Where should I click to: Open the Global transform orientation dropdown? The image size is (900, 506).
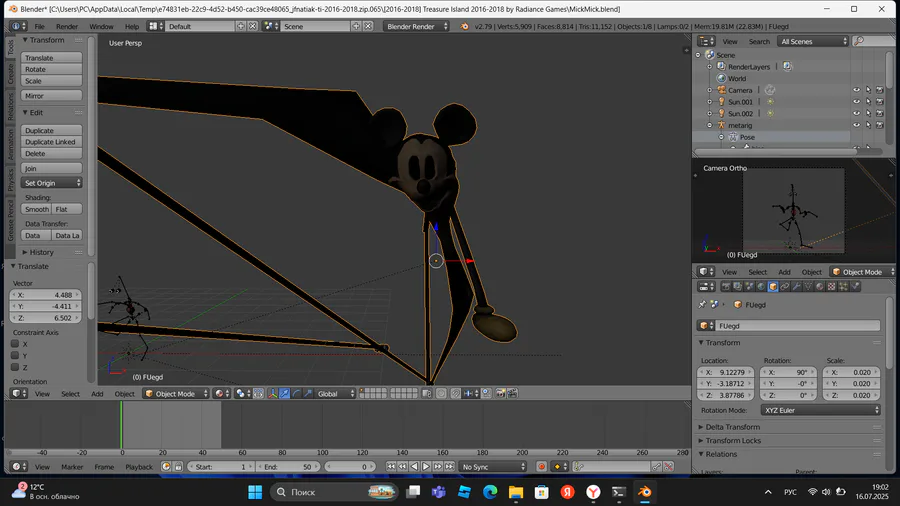(x=336, y=394)
